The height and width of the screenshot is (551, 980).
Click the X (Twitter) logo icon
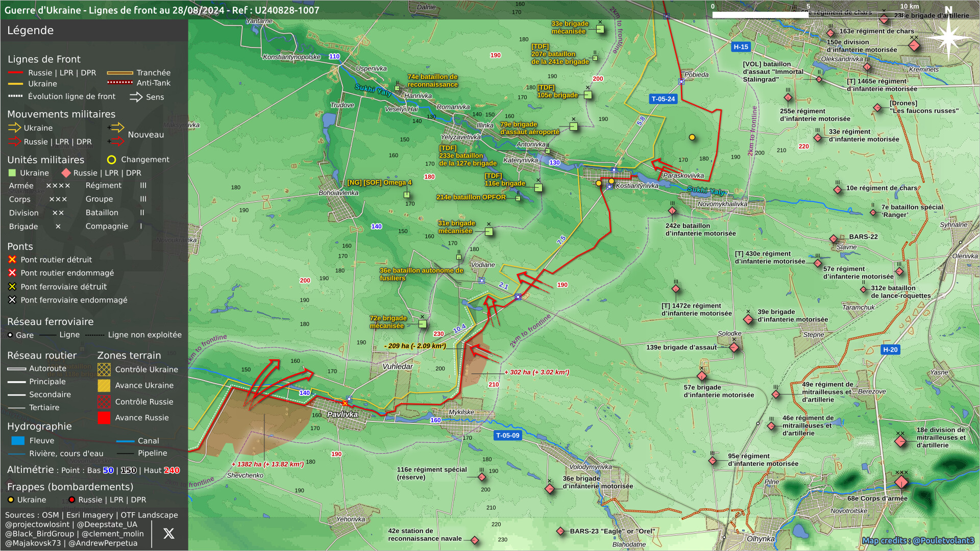pos(169,534)
